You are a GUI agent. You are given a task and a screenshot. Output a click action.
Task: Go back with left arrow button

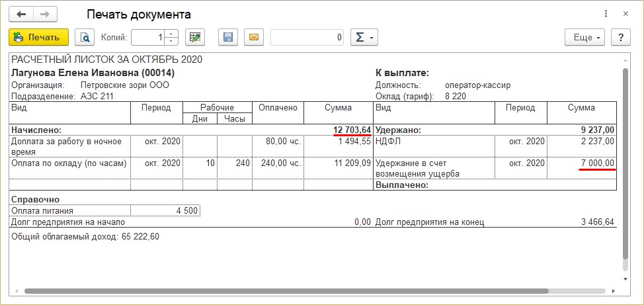[x=21, y=14]
